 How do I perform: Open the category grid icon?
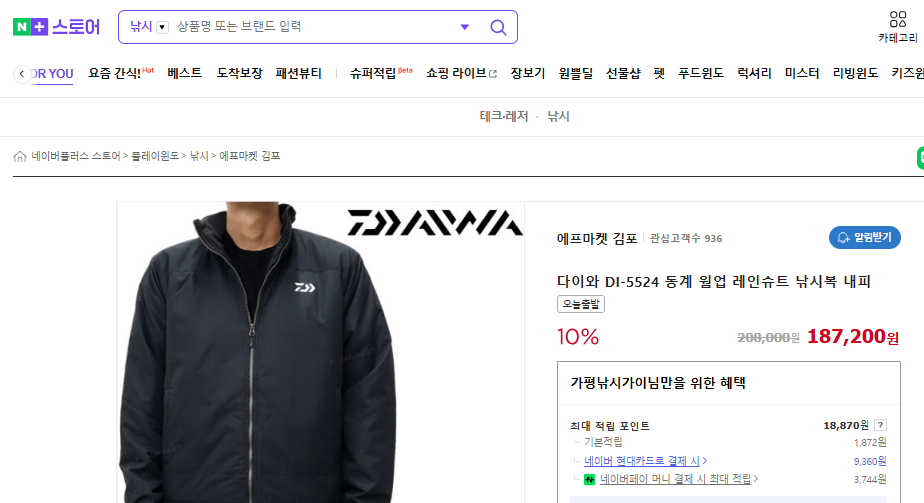tap(898, 19)
